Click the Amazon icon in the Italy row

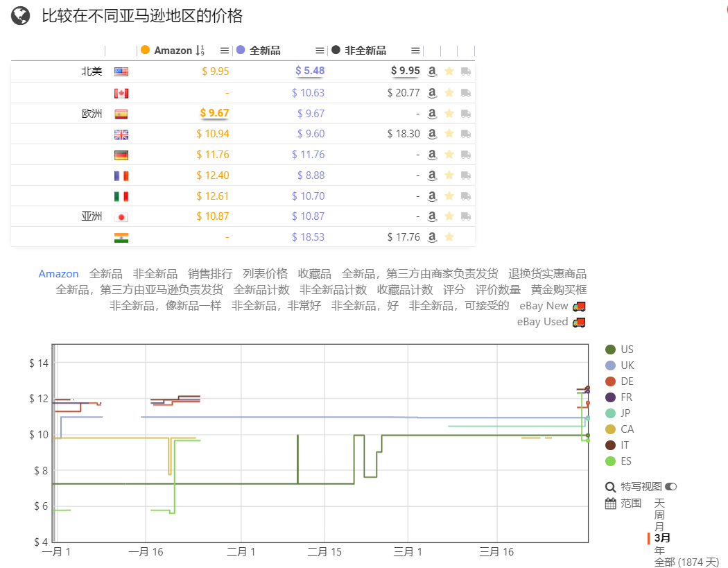432,196
